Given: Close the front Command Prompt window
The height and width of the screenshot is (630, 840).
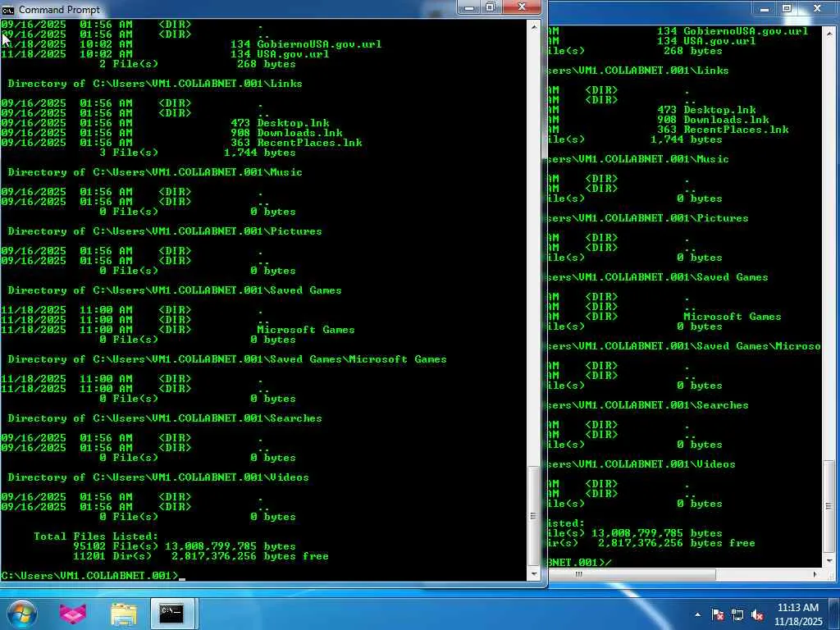Looking at the screenshot, I should tap(521, 7).
